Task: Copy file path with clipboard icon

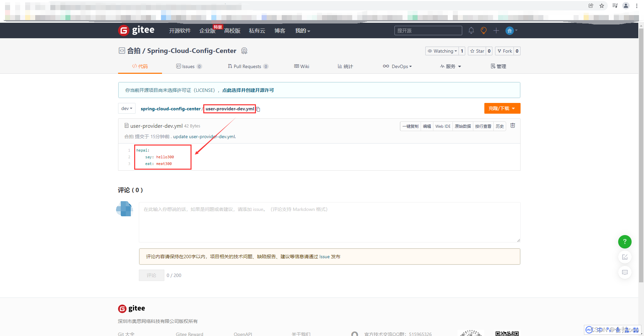Action: click(x=258, y=109)
